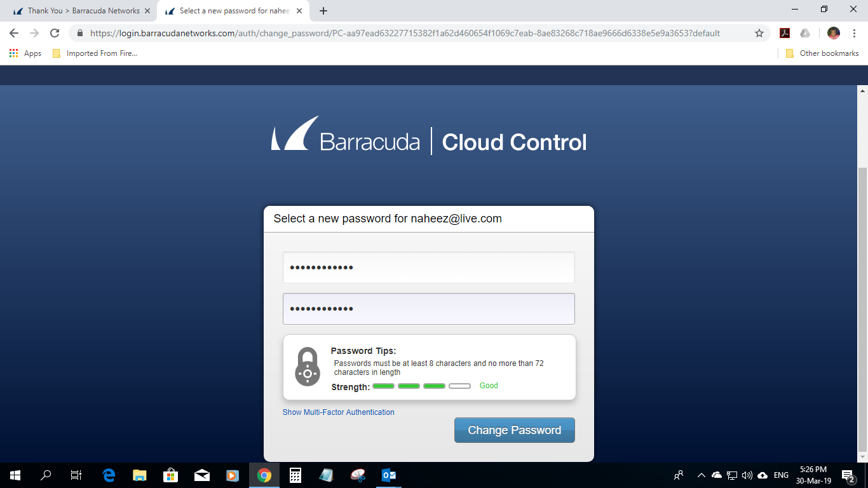Go back using the browser back arrow
This screenshot has height=488, width=868.
(x=14, y=33)
